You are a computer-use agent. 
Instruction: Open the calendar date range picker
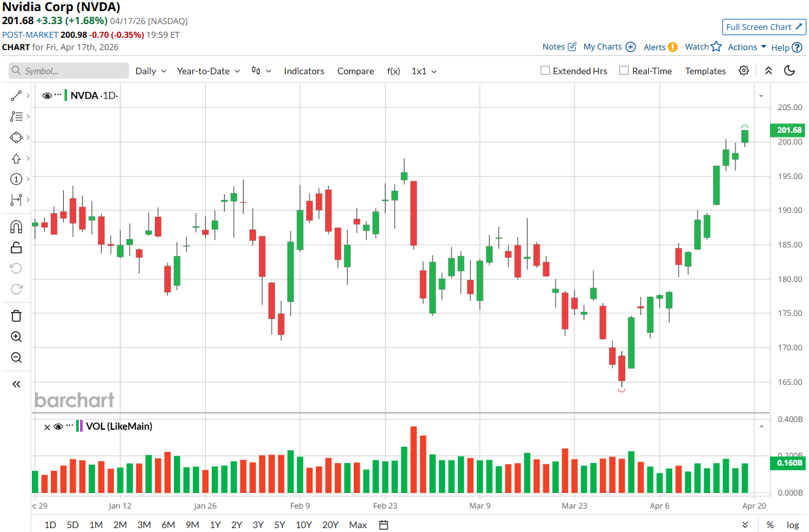point(384,525)
